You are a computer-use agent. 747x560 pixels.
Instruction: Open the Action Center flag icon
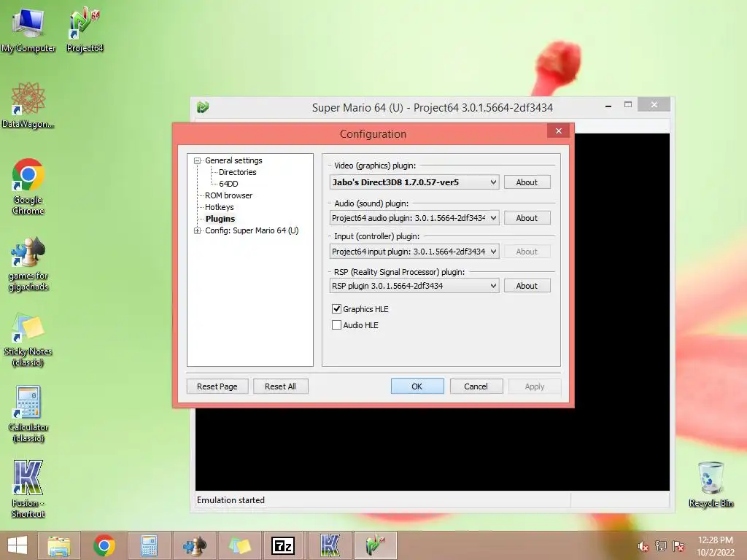(678, 546)
